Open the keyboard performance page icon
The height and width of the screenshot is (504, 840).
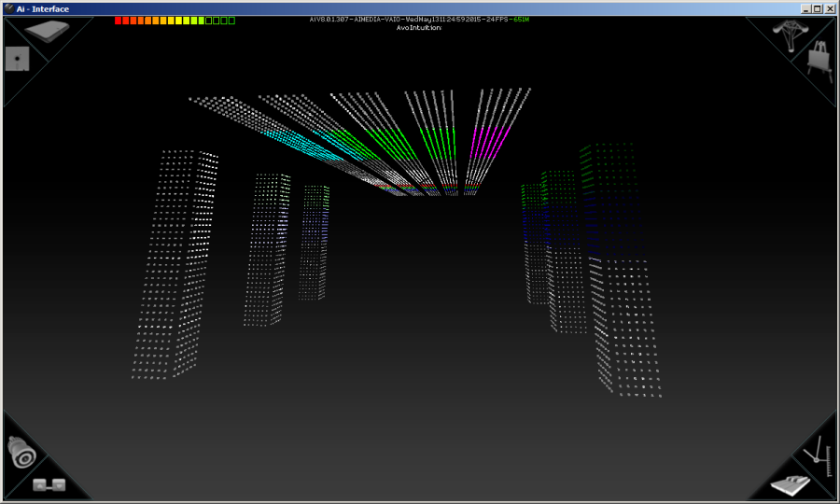tap(791, 485)
